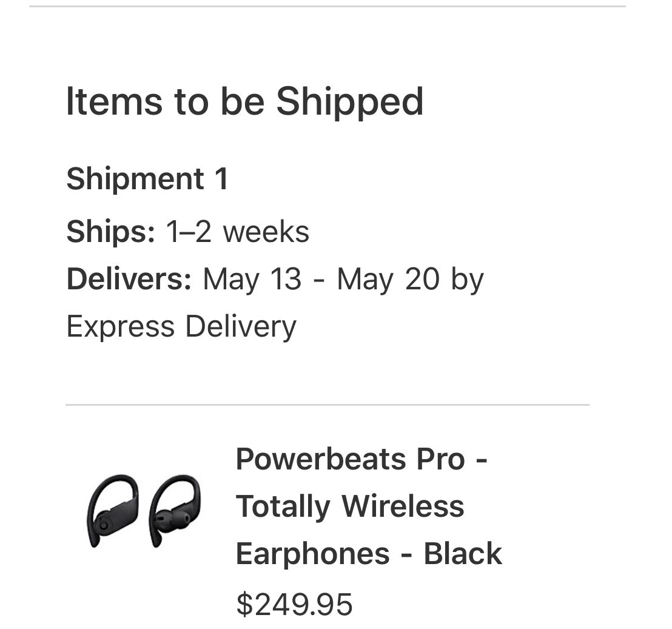Tap the 'Ships:' label

pyautogui.click(x=110, y=231)
